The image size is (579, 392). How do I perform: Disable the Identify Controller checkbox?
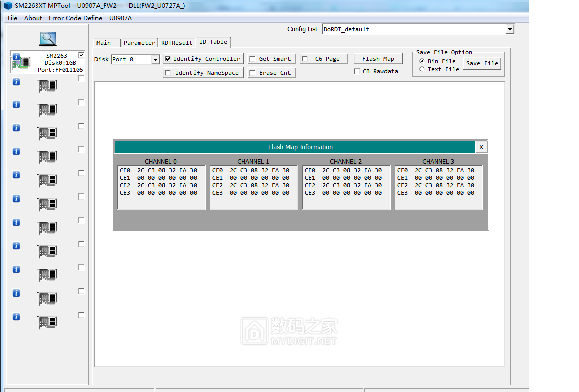click(168, 59)
